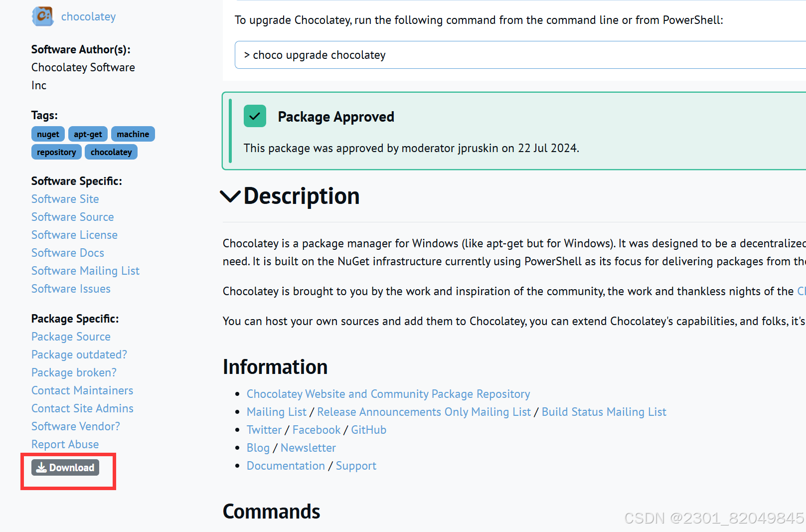Open the GitHub link
The width and height of the screenshot is (806, 532).
[369, 430]
